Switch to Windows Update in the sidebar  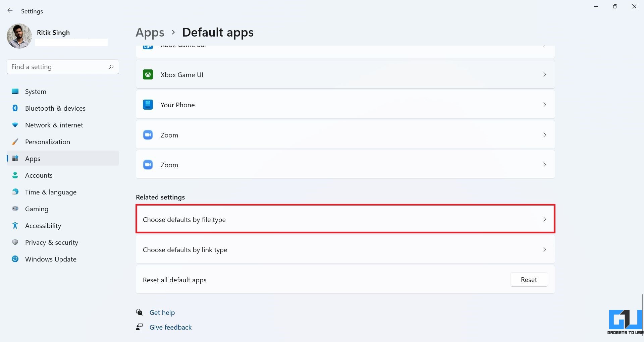pyautogui.click(x=63, y=259)
